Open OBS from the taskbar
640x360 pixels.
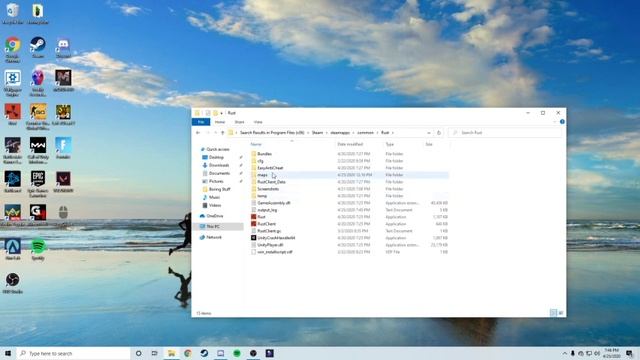253,353
